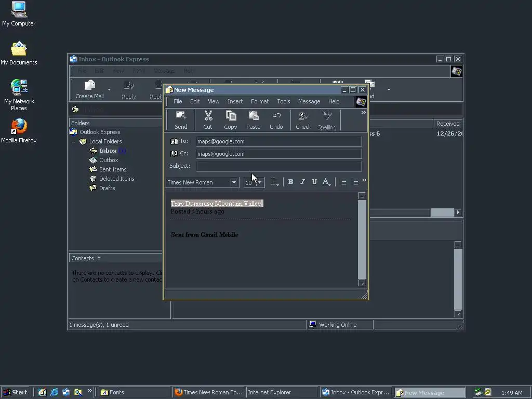
Task: Open the Times New Roman font dropdown
Action: tap(234, 182)
